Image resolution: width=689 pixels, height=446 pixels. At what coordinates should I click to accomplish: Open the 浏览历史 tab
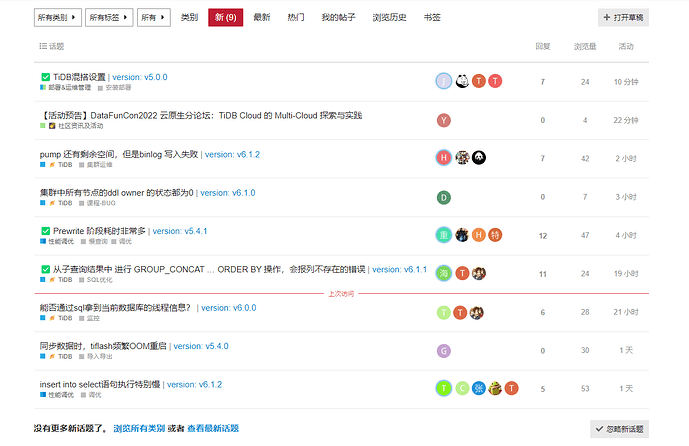pyautogui.click(x=389, y=18)
